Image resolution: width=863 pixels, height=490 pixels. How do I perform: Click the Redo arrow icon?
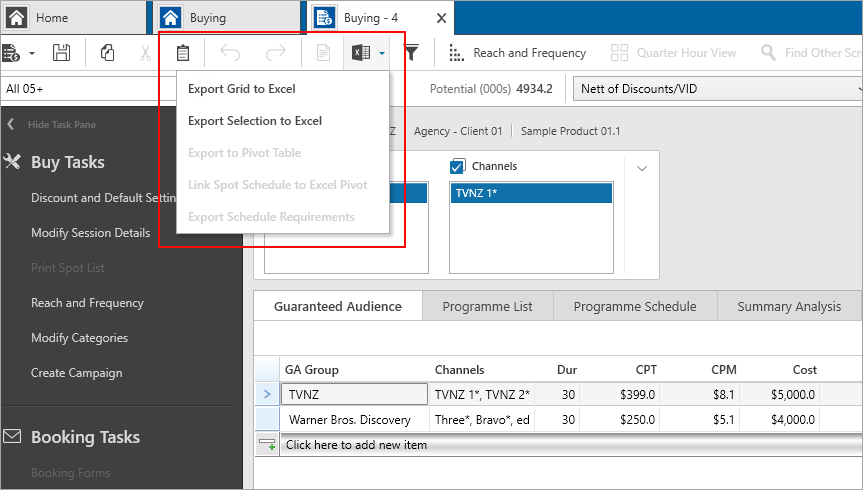coord(275,53)
